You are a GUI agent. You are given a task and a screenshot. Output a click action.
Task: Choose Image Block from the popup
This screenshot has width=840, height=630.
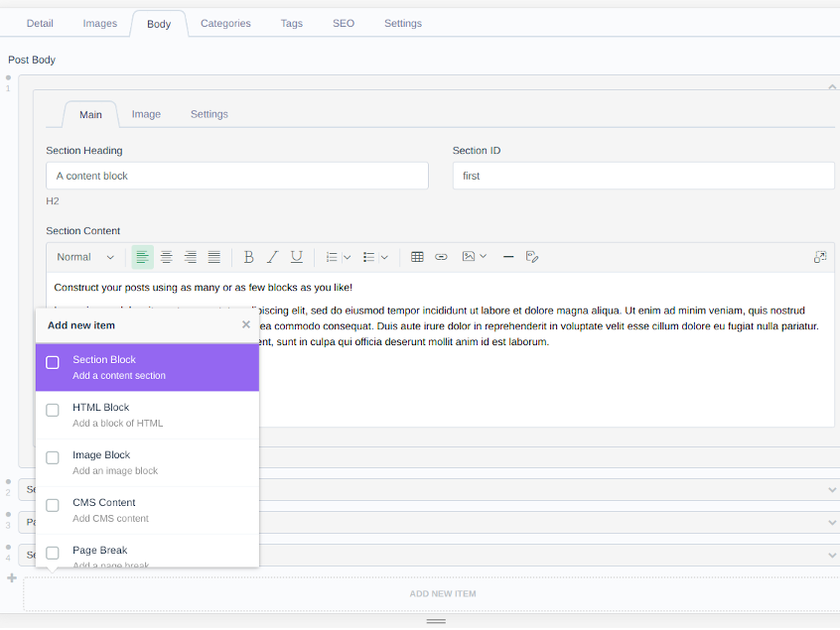point(147,462)
